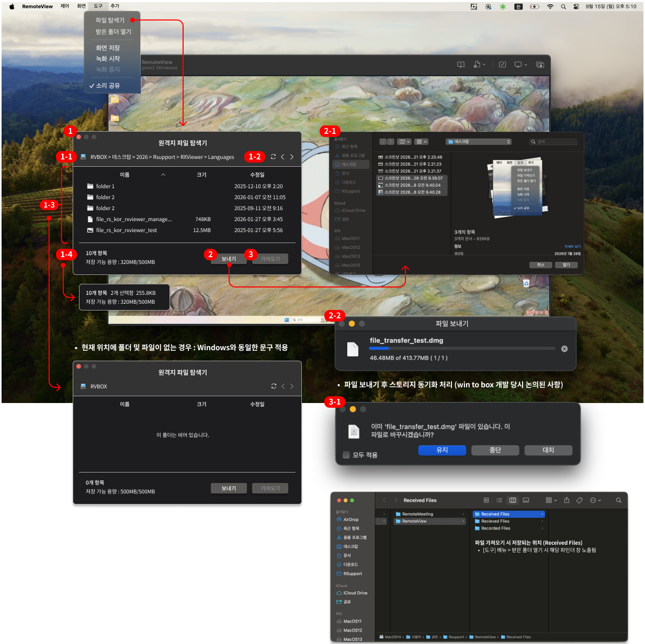
Task: Open the 화면 menu in the menu bar
Action: [x=81, y=6]
